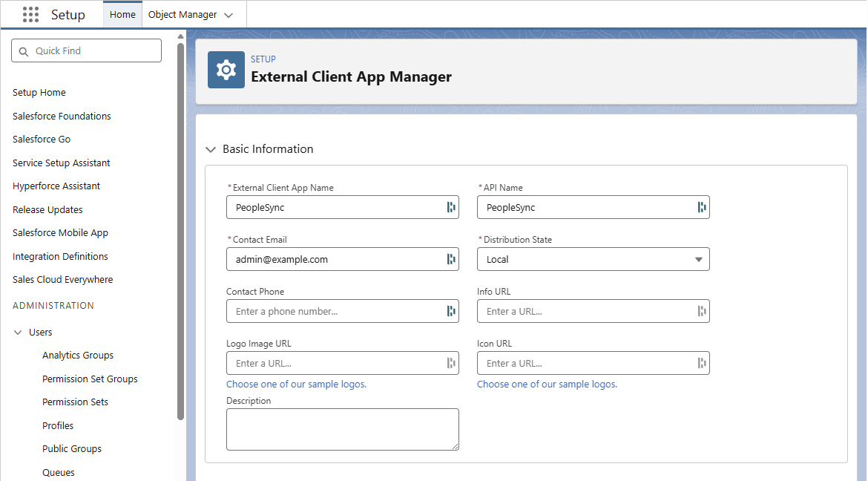Click the SETUP breadcrumb label
This screenshot has height=481, width=868.
tap(263, 59)
